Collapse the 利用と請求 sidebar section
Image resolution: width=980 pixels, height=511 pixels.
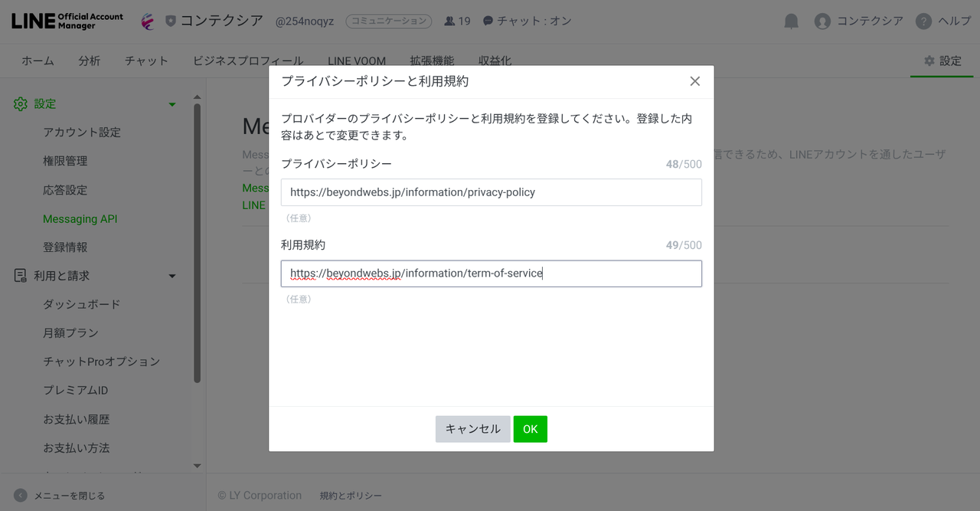coord(172,276)
